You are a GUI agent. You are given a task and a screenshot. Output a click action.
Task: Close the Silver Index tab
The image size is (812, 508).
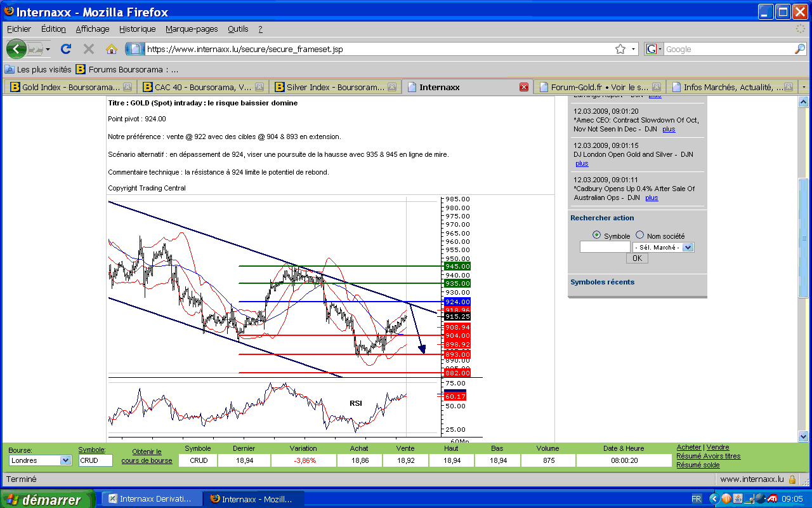[392, 87]
